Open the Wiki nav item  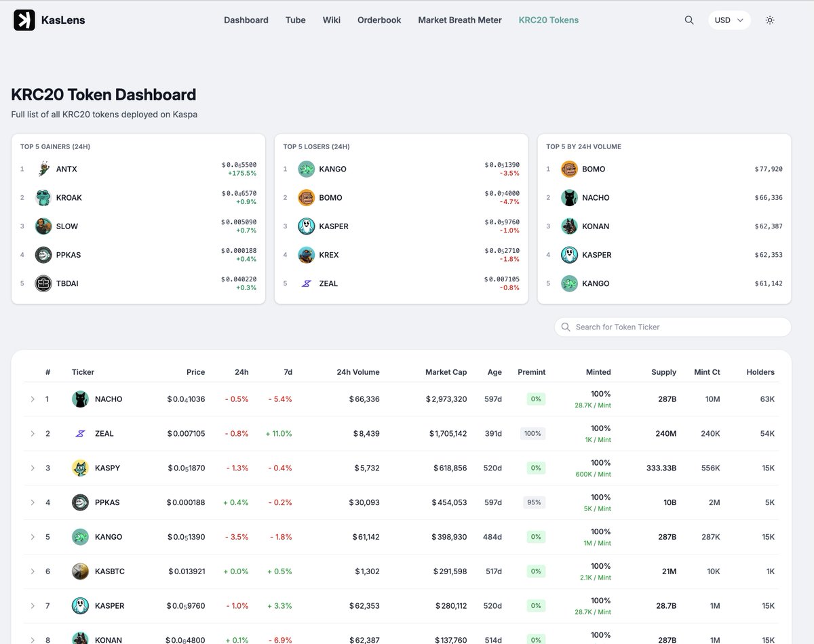pyautogui.click(x=332, y=20)
